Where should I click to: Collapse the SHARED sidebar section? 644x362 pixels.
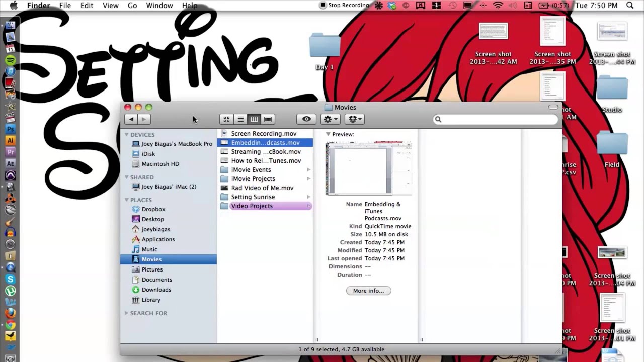(127, 177)
